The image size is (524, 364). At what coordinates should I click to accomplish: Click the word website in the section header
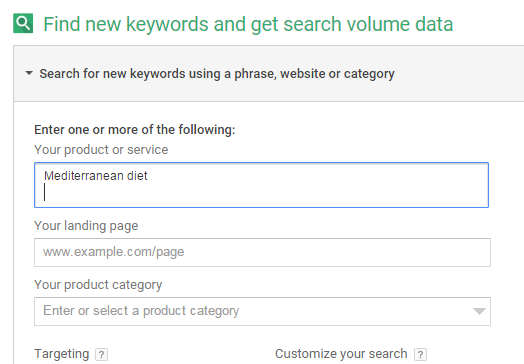pyautogui.click(x=302, y=74)
